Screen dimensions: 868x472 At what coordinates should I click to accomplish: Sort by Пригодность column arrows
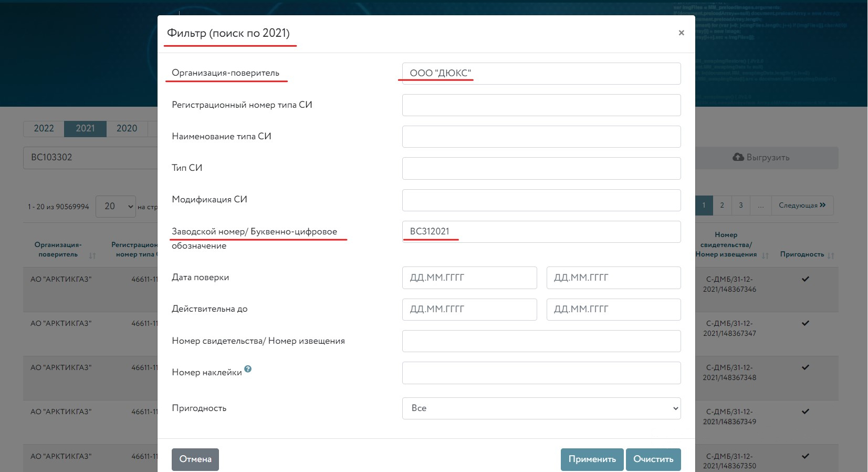pos(831,255)
